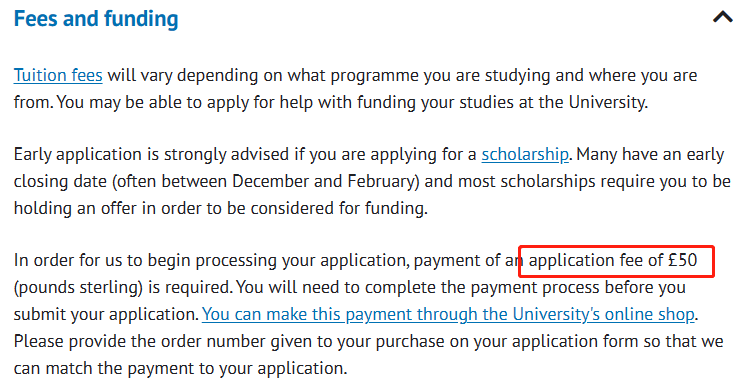
Task: Click the words "closing date"
Action: (60, 181)
